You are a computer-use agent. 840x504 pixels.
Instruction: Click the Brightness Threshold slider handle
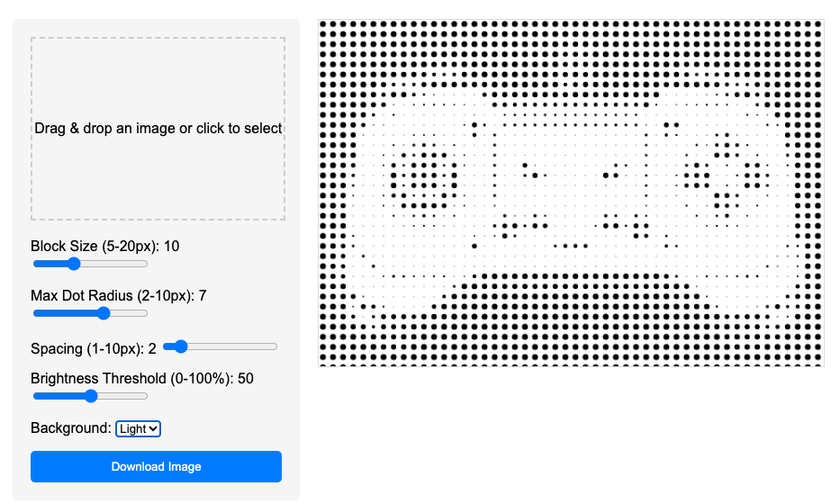click(90, 396)
